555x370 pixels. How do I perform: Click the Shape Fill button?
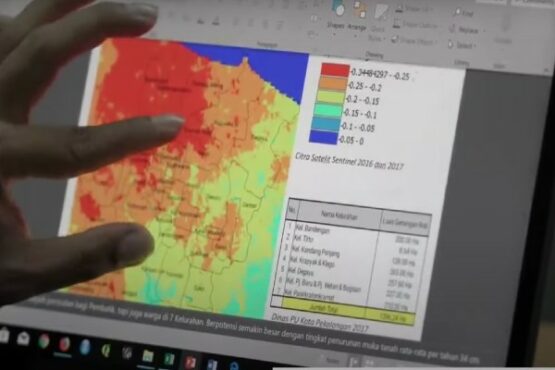pyautogui.click(x=415, y=9)
